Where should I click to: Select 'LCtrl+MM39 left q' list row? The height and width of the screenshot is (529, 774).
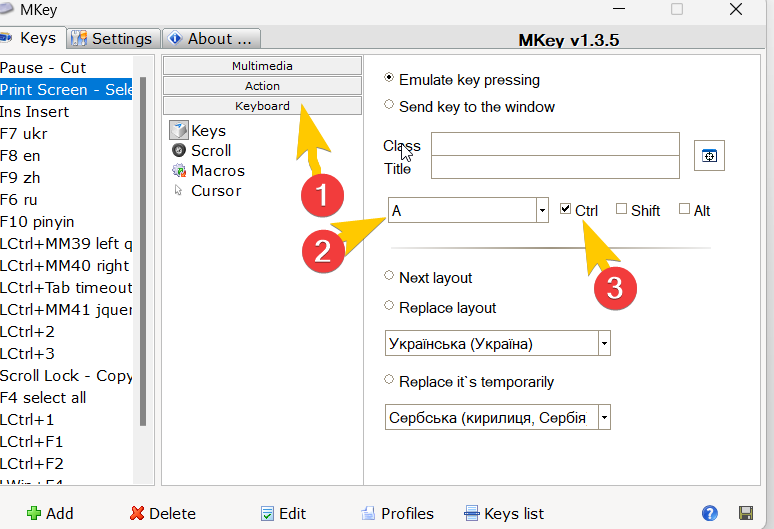pos(66,243)
